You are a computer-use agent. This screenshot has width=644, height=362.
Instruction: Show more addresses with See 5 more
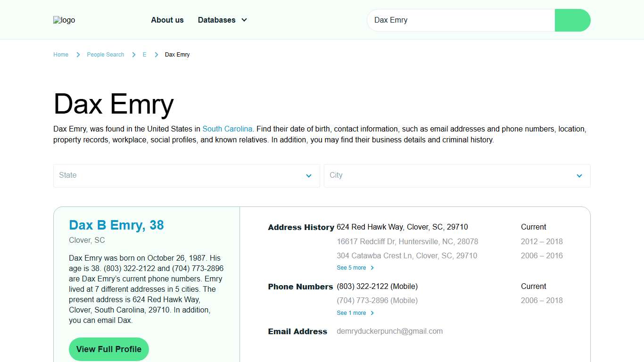(x=351, y=267)
